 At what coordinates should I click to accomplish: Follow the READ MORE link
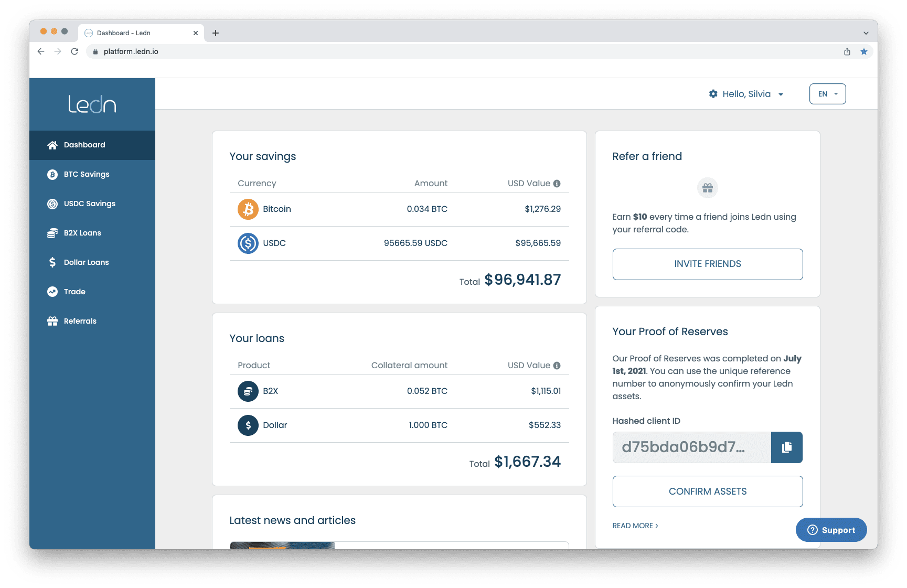pos(635,526)
